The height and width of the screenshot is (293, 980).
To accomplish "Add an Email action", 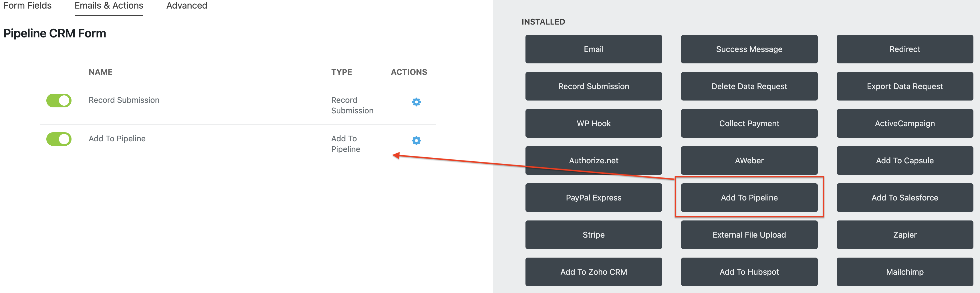I will click(x=593, y=49).
